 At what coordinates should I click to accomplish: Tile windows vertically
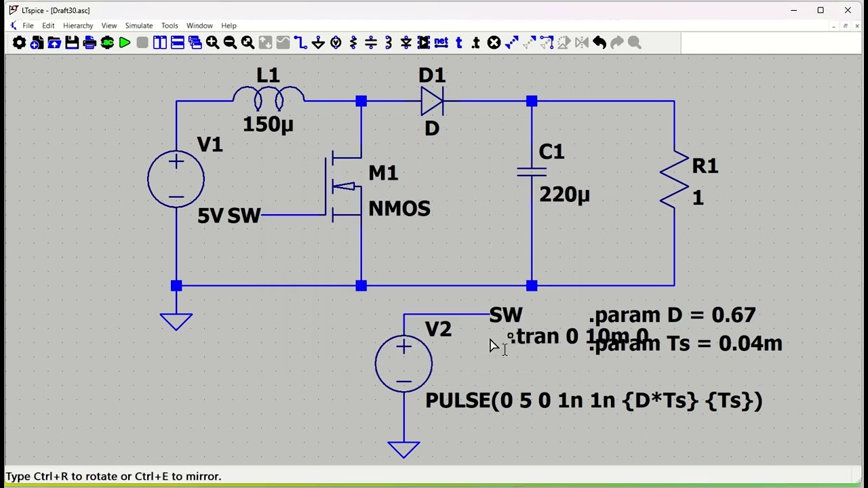(160, 43)
